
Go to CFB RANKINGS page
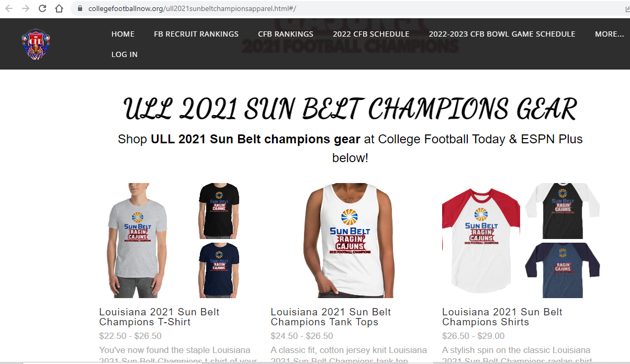pos(286,34)
